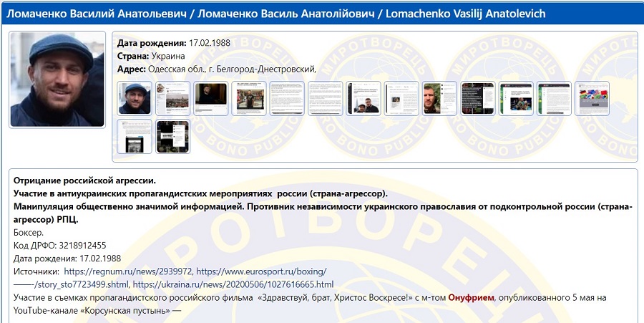The height and width of the screenshot is (323, 644).
Task: Follow the regnum.ru/news/2939972 source link
Action: tap(128, 271)
